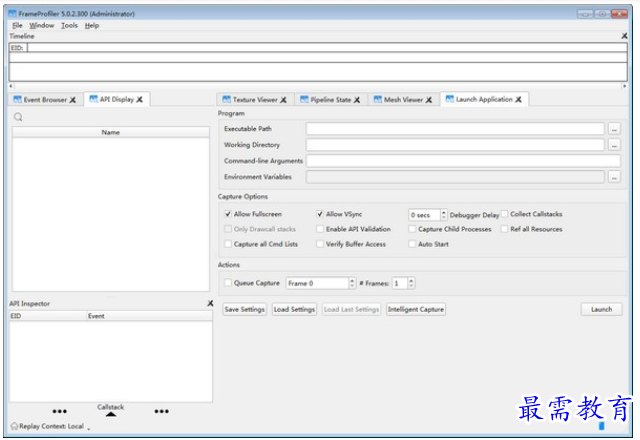Close the Timeline panel
Screen dimensions: 640x440
coord(624,36)
